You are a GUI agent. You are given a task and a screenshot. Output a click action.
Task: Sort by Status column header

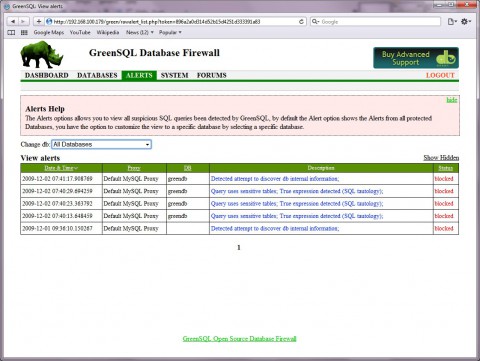tap(446, 168)
